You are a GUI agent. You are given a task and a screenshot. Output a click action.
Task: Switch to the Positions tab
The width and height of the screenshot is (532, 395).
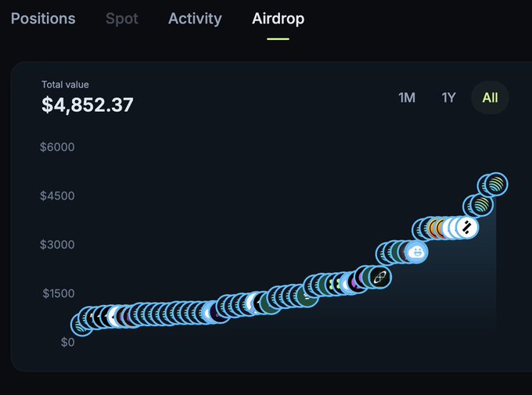tap(43, 19)
